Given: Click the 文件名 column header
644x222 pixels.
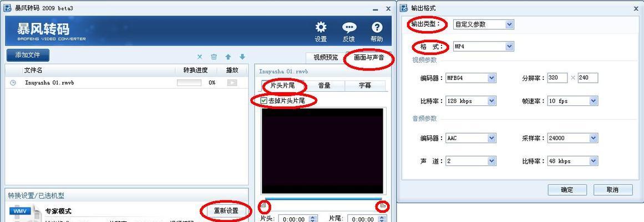Looking at the screenshot, I should (x=33, y=70).
